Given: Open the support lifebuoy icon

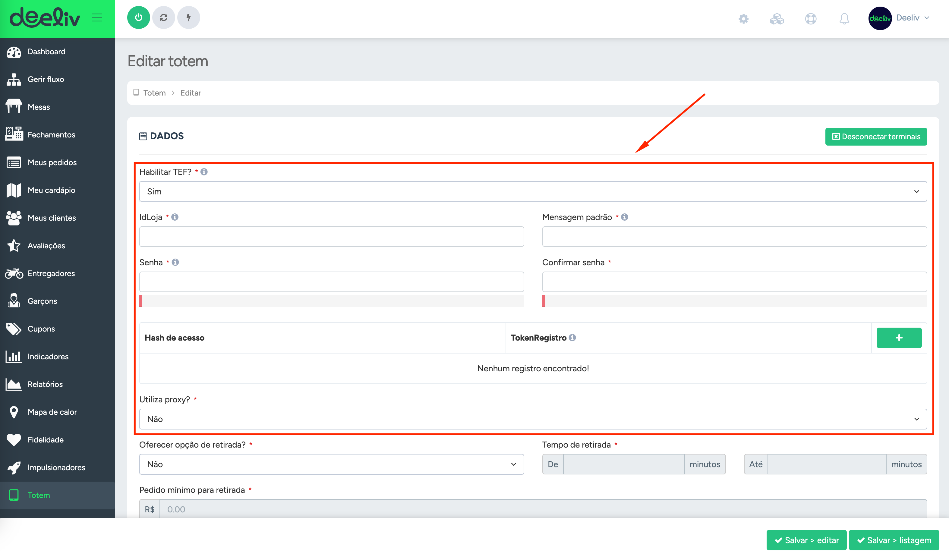Looking at the screenshot, I should click(x=811, y=18).
